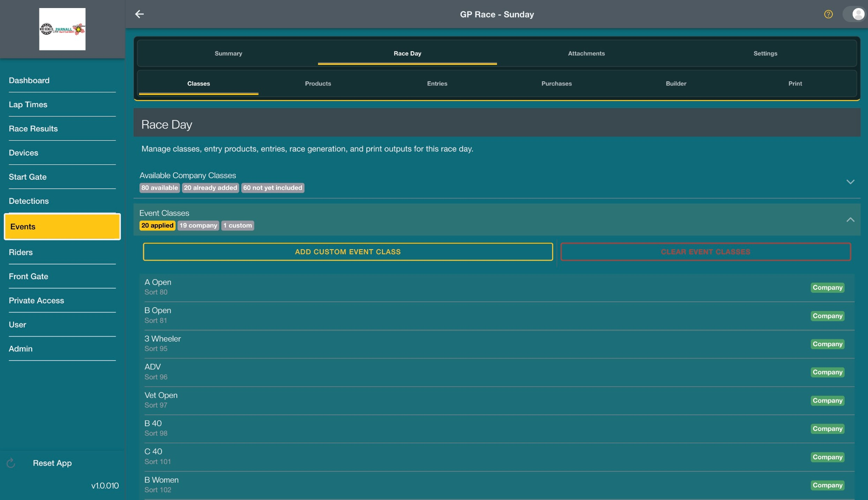Open the user profile avatar
The height and width of the screenshot is (500, 868).
pyautogui.click(x=858, y=14)
